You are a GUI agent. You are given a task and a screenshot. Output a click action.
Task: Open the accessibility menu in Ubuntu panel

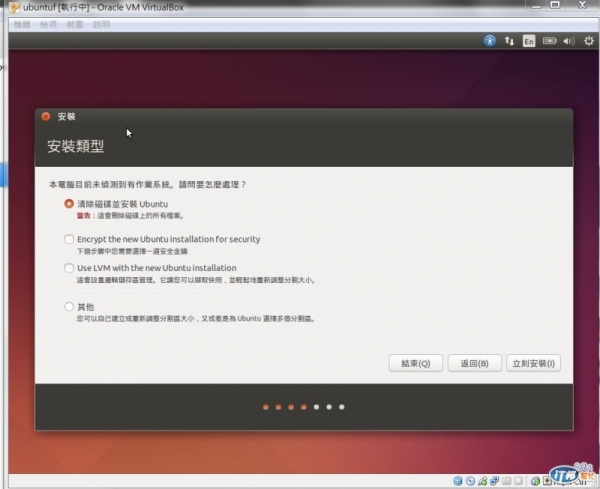point(489,41)
